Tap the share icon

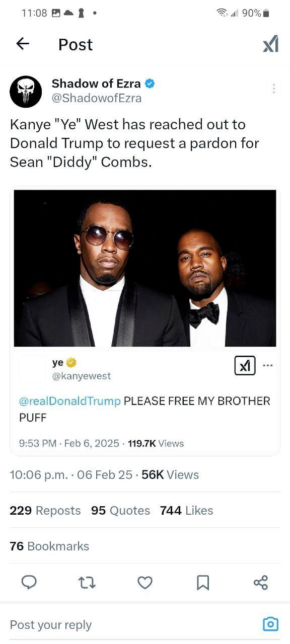[x=261, y=583]
